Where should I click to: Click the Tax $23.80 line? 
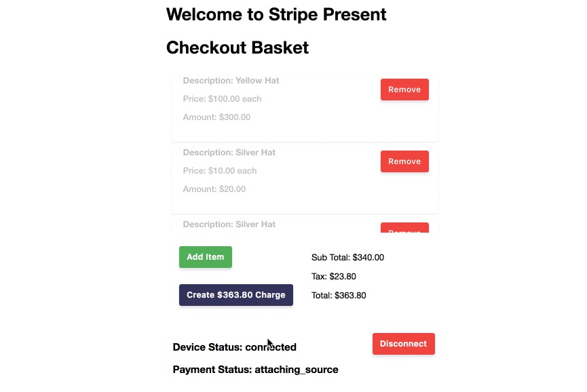[333, 277]
